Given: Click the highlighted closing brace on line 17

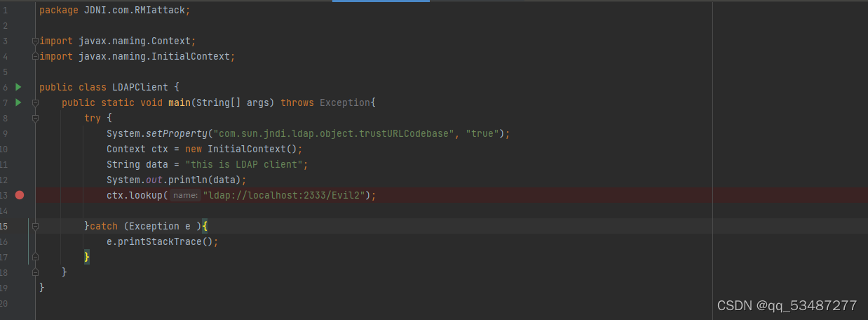Looking at the screenshot, I should [x=87, y=257].
